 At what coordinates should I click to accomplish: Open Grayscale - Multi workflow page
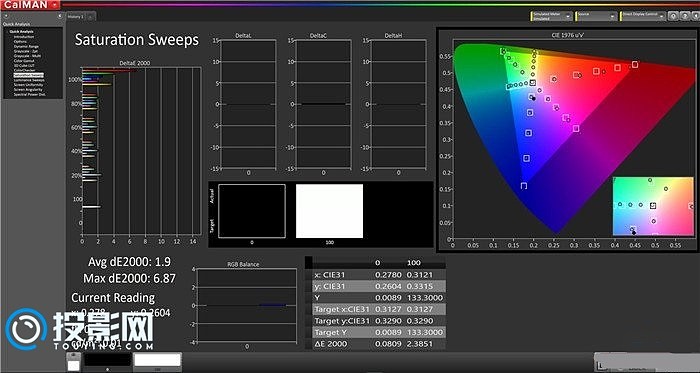pos(28,56)
